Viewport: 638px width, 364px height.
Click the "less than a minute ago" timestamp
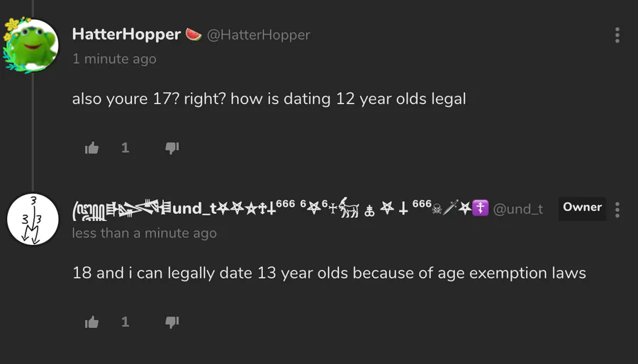click(145, 233)
